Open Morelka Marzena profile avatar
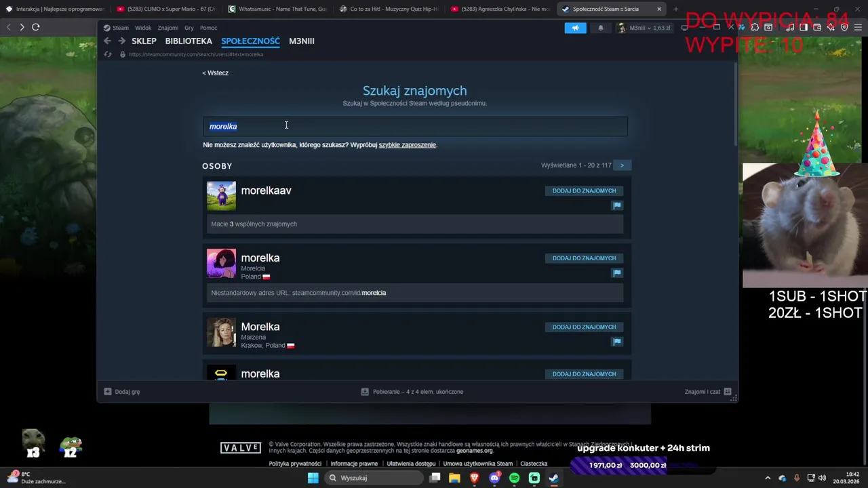This screenshot has height=488, width=868. 221,332
